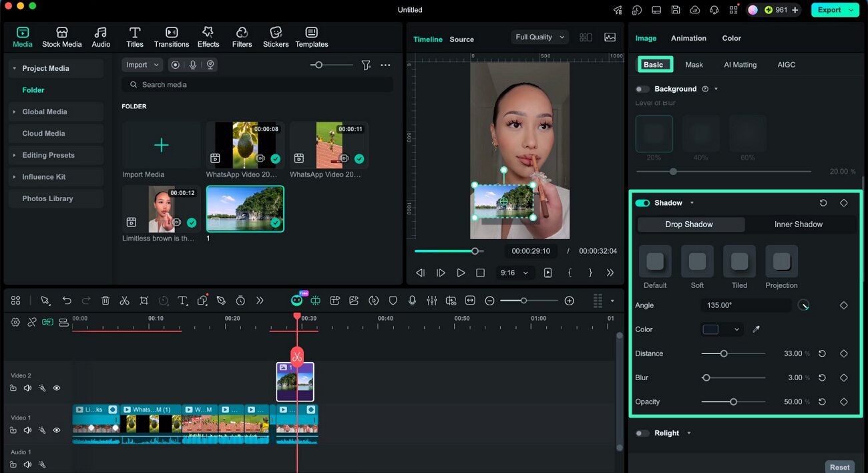This screenshot has width=868, height=473.
Task: Click the Reset button
Action: coord(839,467)
